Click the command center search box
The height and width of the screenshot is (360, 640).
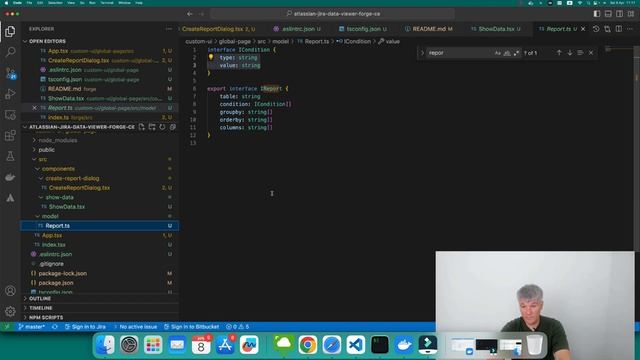333,14
